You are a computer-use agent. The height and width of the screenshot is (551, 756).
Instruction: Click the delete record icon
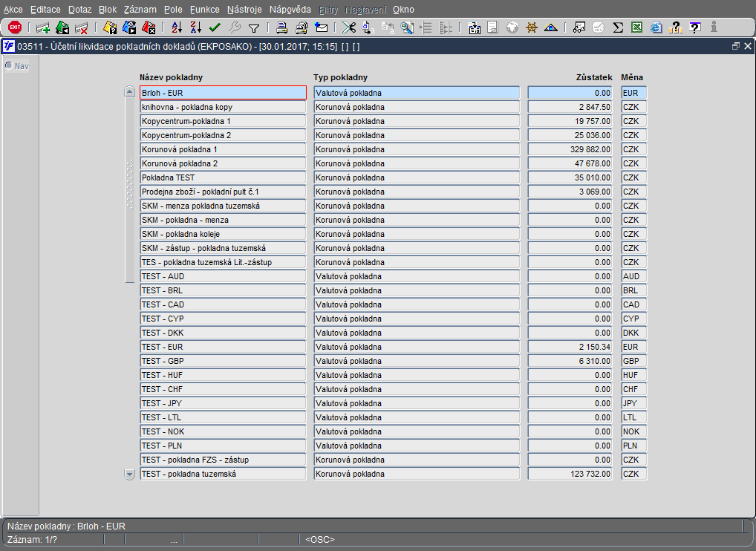click(82, 27)
